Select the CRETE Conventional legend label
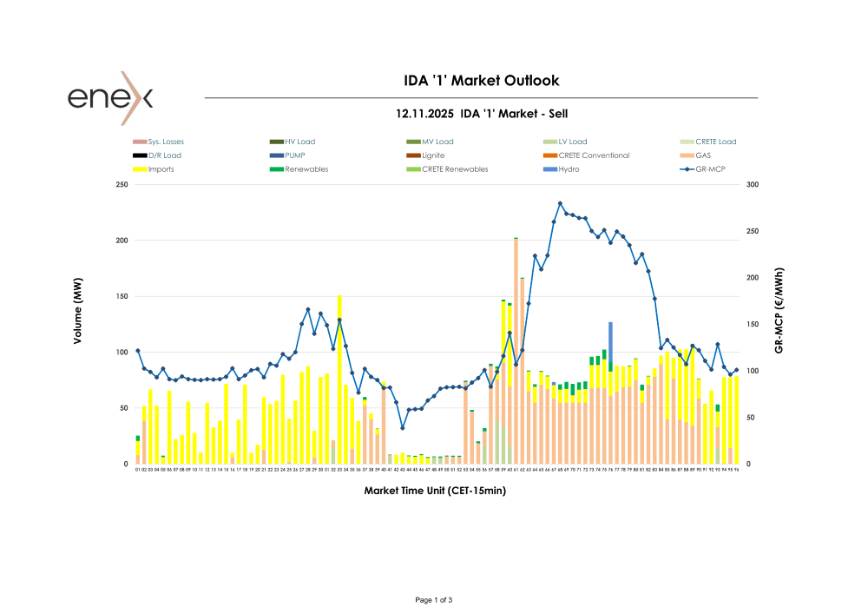Image resolution: width=868 pixels, height=614 pixels. click(594, 155)
